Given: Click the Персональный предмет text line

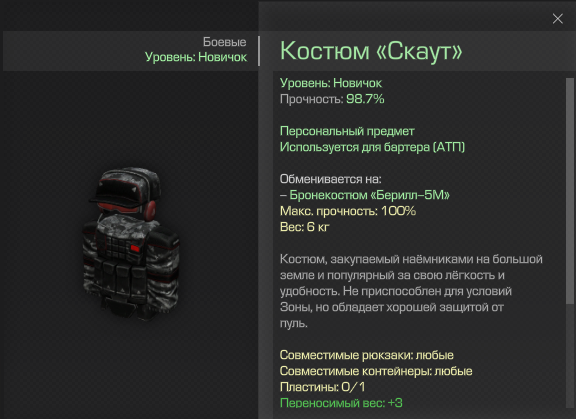Looking at the screenshot, I should (347, 131).
